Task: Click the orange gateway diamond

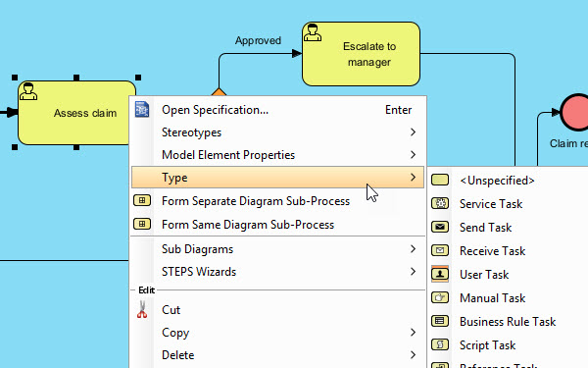Action: (219, 92)
